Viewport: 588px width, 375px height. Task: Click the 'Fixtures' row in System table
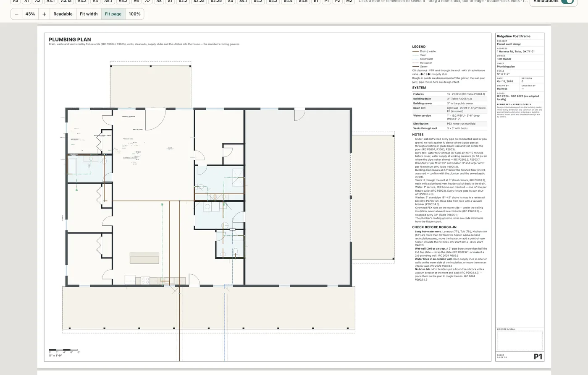(450, 94)
